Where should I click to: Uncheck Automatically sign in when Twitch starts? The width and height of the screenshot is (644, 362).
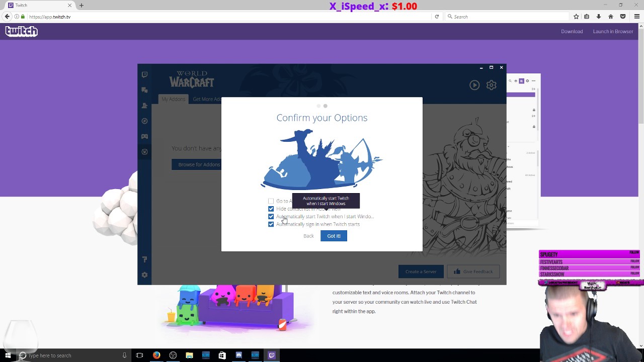(x=271, y=224)
